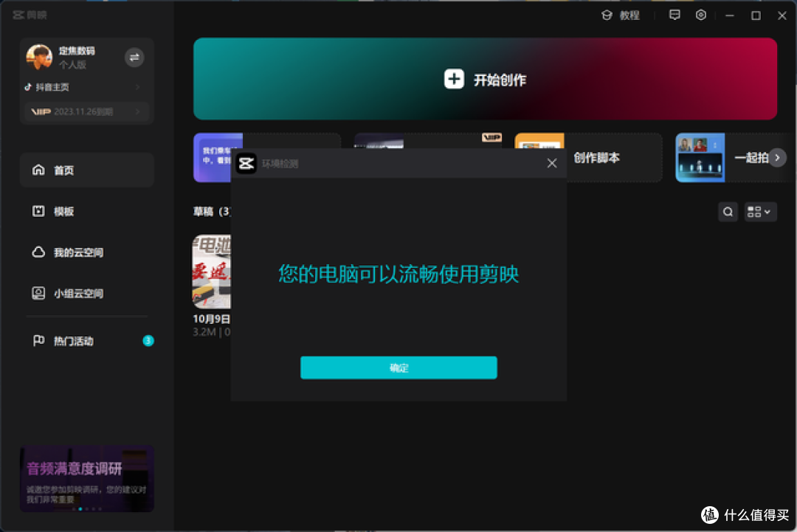The height and width of the screenshot is (532, 797).
Task: Click the 模板 template icon
Action: [x=38, y=211]
